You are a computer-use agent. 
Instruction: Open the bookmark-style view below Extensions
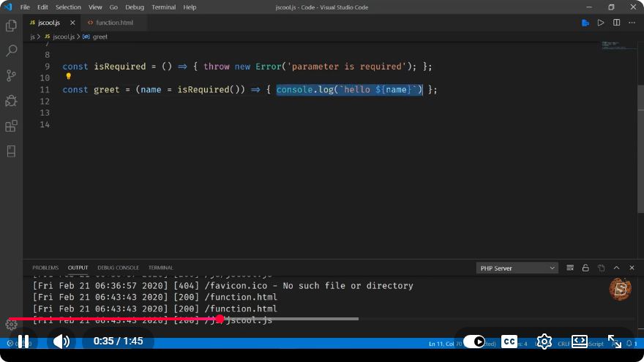(11, 151)
